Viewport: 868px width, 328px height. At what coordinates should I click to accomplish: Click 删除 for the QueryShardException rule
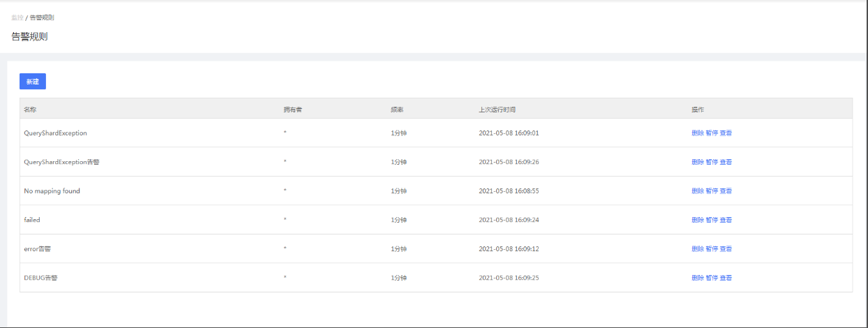tap(698, 133)
